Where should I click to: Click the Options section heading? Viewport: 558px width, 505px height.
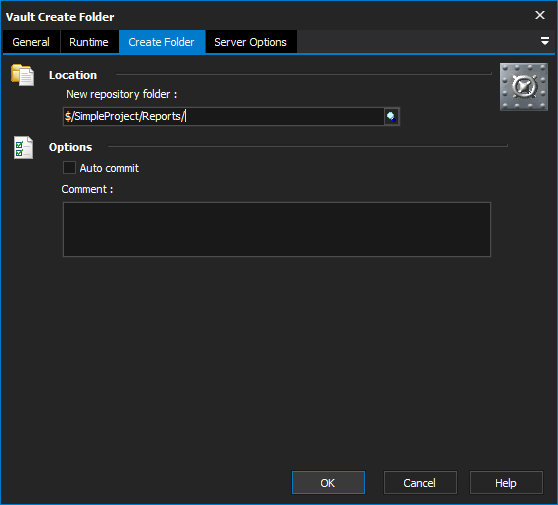[70, 147]
